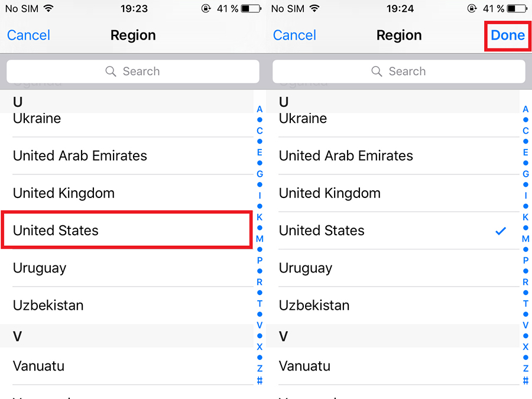
Task: Tap the blue checkmark beside United States
Action: [500, 231]
